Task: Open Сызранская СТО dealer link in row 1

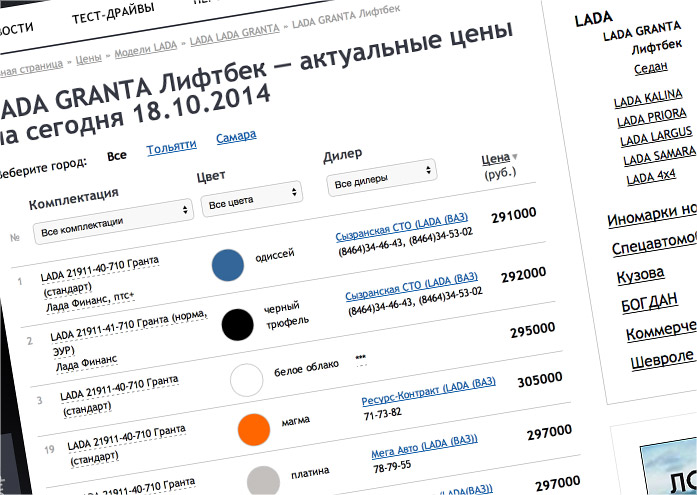Action: [x=402, y=227]
